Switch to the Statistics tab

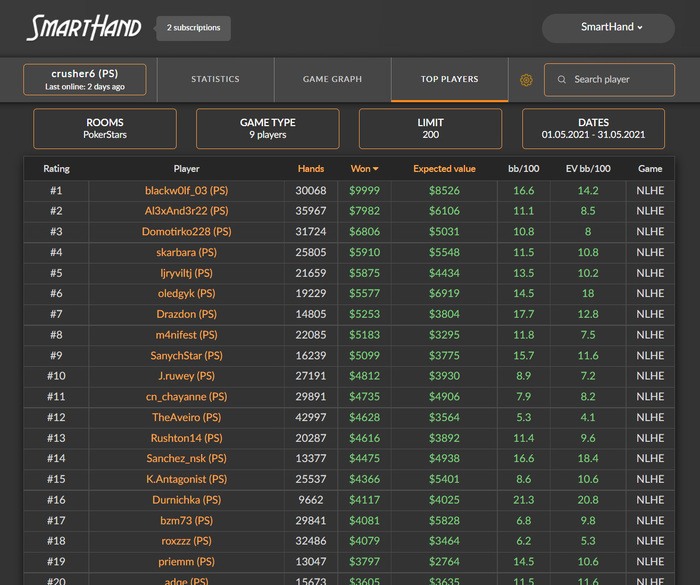215,79
